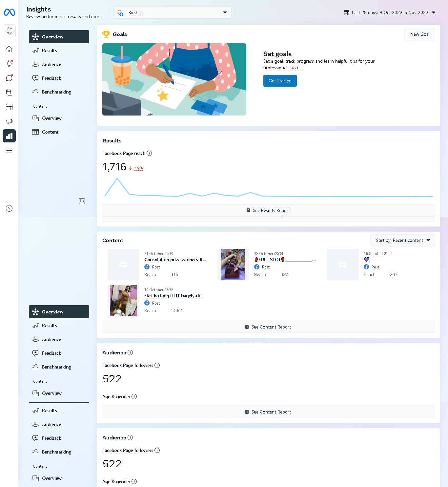Click the New Goal button
Viewport: 448px width, 487px height.
coord(420,34)
